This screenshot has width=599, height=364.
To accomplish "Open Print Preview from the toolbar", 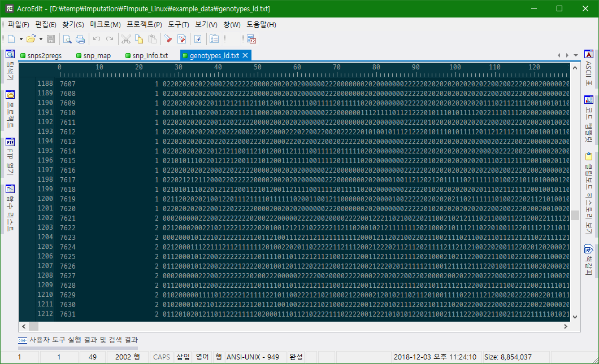I will point(67,39).
